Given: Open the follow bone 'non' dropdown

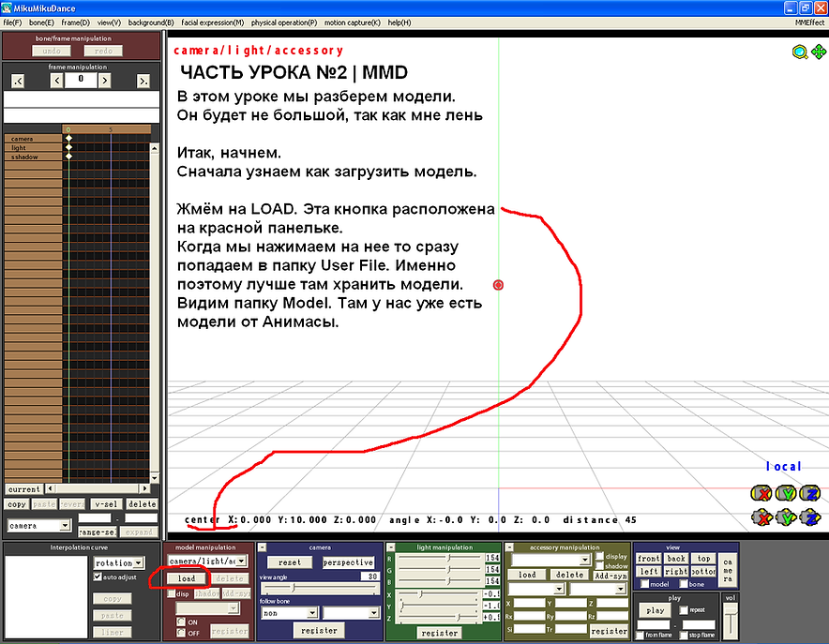Looking at the screenshot, I should [x=290, y=613].
